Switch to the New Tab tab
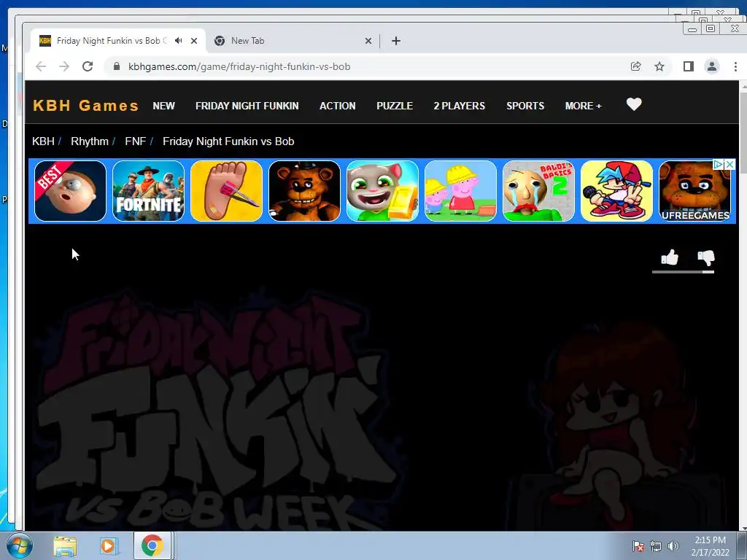Screen dimensions: 747x560 [x=293, y=41]
